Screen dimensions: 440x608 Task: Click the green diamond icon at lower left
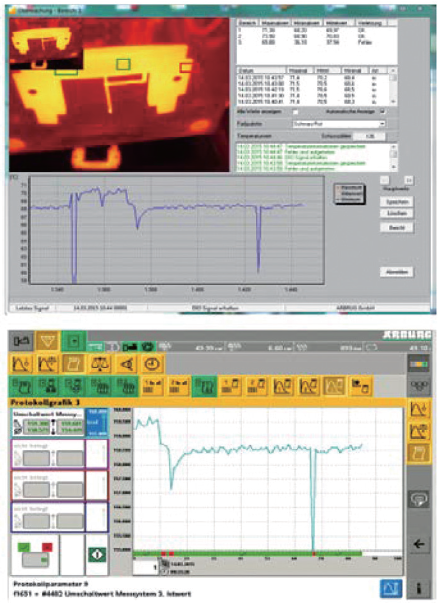(97, 554)
